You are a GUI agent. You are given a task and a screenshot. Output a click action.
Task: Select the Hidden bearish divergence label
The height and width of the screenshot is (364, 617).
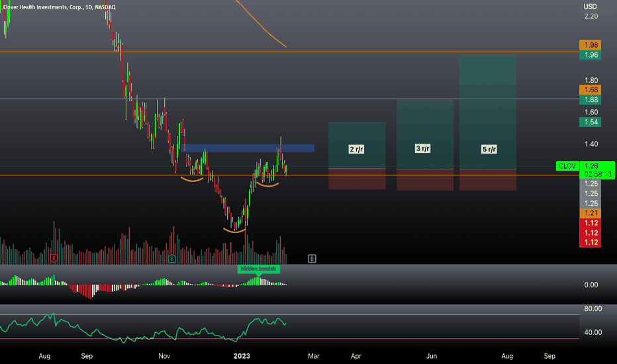(x=259, y=269)
